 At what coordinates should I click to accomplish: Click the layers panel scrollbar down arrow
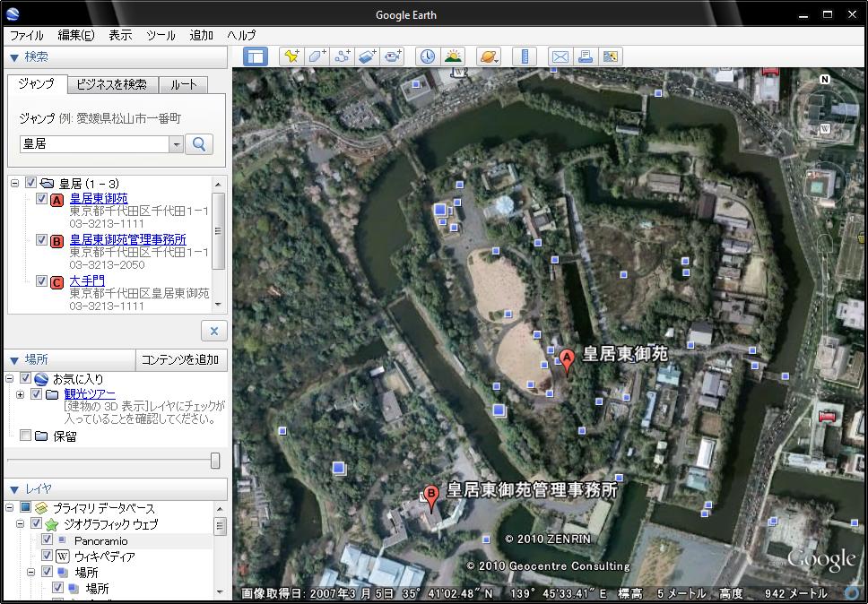pyautogui.click(x=219, y=592)
